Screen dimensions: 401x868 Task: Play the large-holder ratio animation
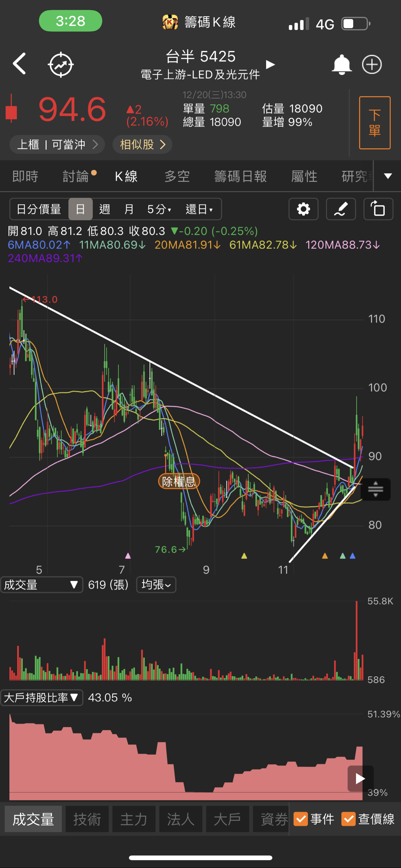pyautogui.click(x=360, y=778)
